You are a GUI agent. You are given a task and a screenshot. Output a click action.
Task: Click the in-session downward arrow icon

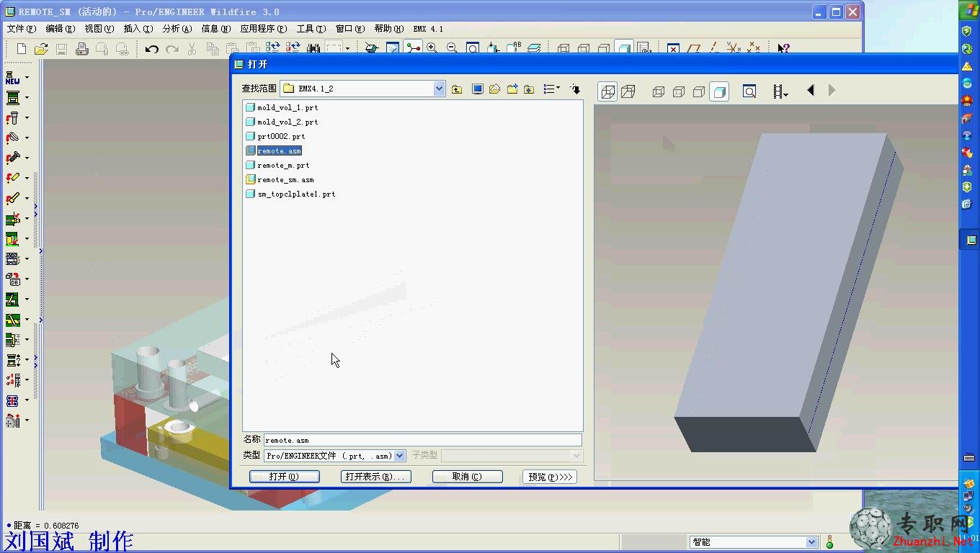575,89
